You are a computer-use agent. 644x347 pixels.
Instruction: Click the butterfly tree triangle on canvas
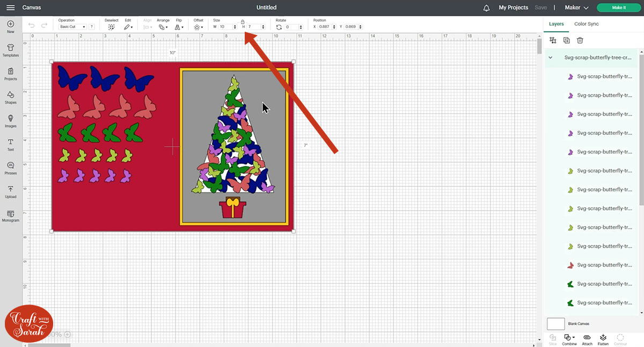pyautogui.click(x=234, y=135)
